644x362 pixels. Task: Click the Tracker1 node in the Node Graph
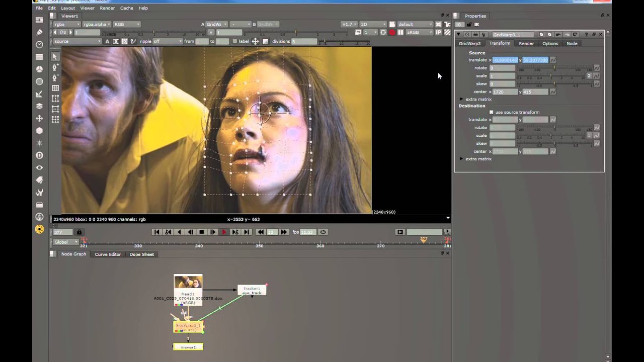point(252,290)
